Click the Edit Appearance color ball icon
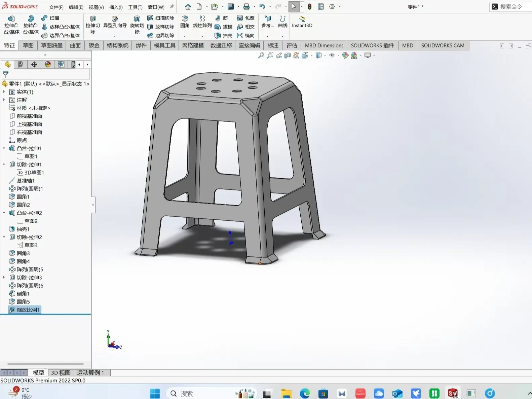Screen dimensions: 532x399 [x=345, y=56]
